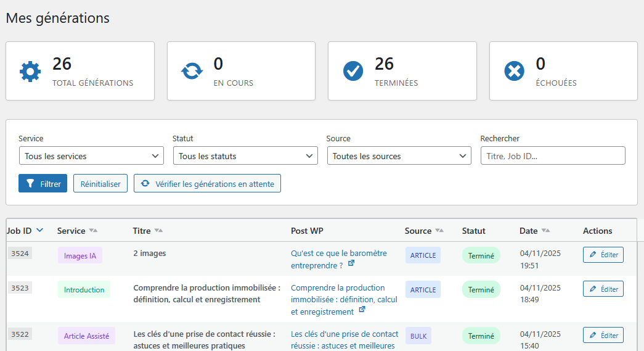Sort by Service using column arrows
The height and width of the screenshot is (351, 644).
[x=93, y=231]
